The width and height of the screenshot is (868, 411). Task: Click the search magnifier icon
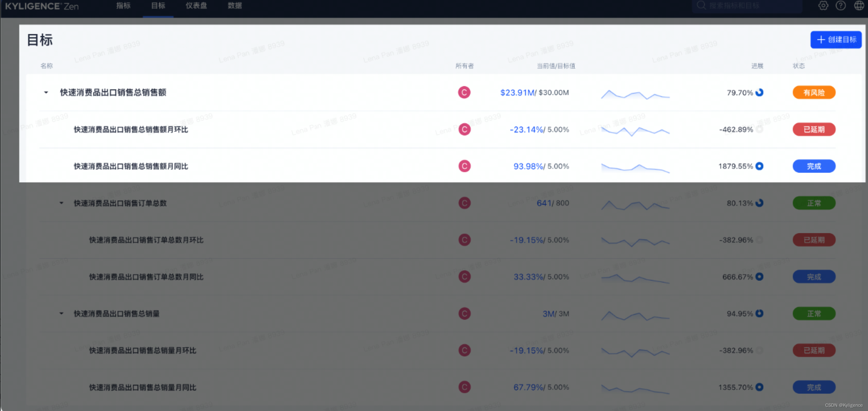[x=701, y=5]
